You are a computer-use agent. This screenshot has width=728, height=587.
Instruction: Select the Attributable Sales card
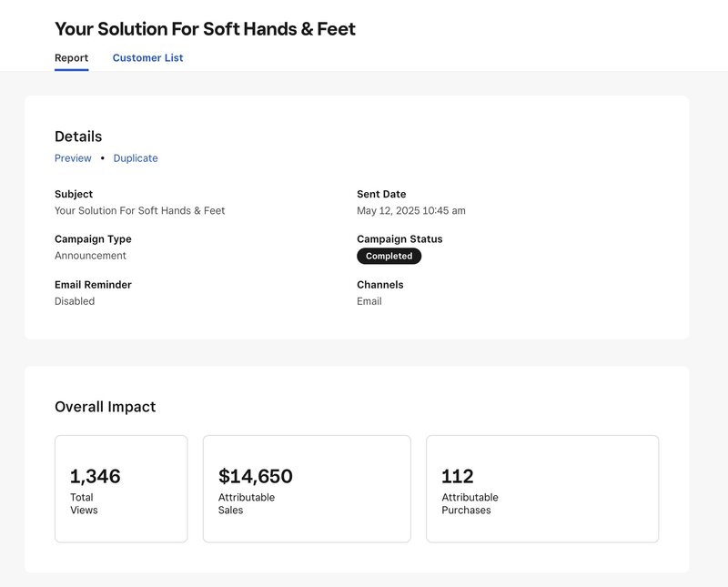tap(307, 489)
